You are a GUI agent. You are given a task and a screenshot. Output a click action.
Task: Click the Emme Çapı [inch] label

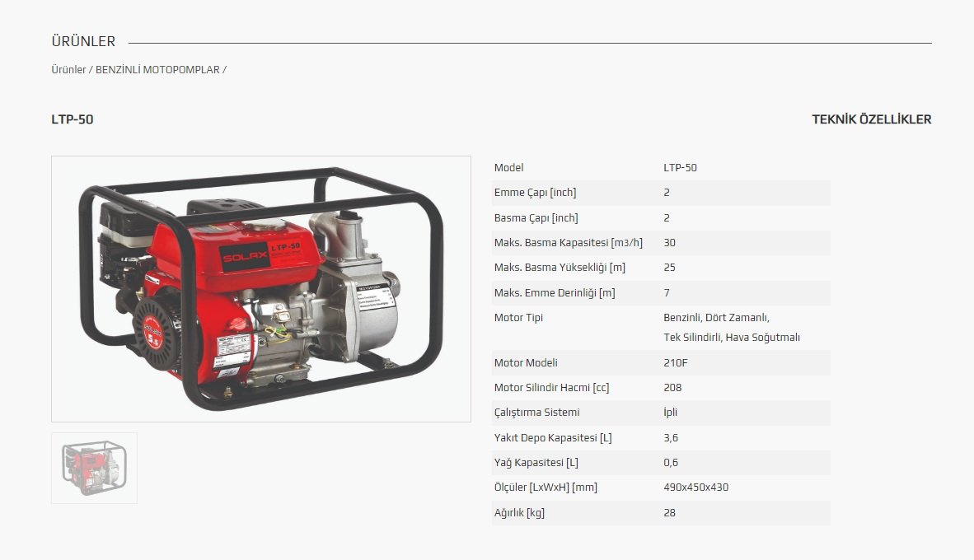[535, 193]
